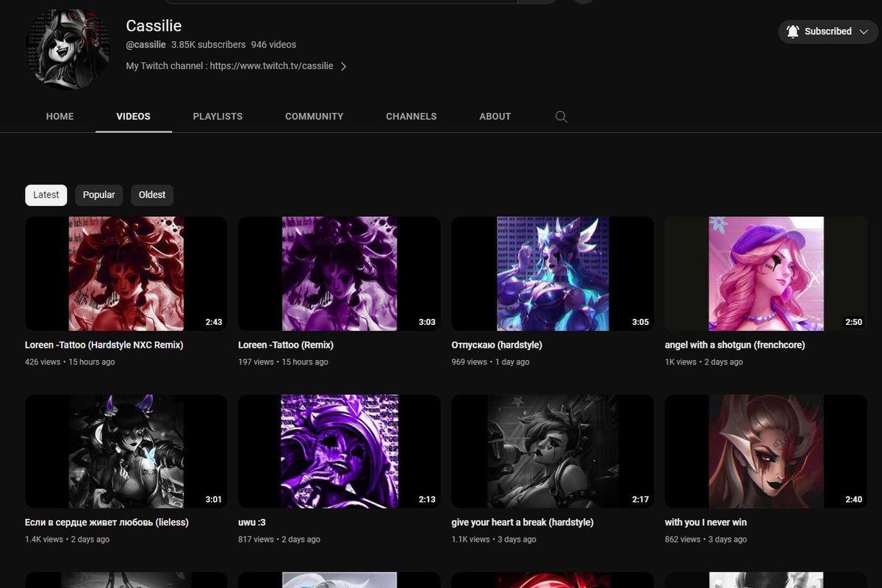Click the uwu :3 video title

(x=252, y=523)
